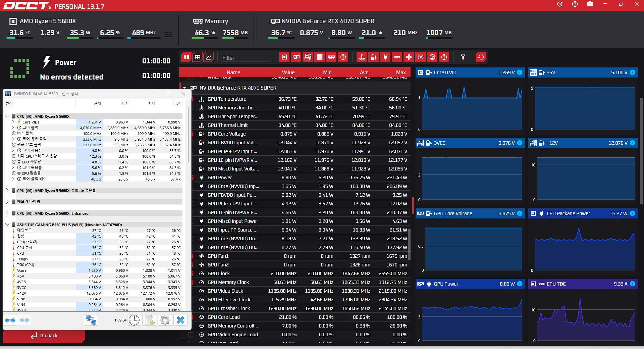Click HWiNFO network computers icon

coord(91,320)
